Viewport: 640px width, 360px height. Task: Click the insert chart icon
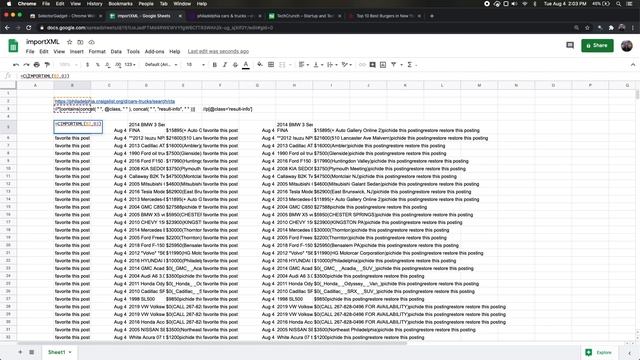[383, 64]
